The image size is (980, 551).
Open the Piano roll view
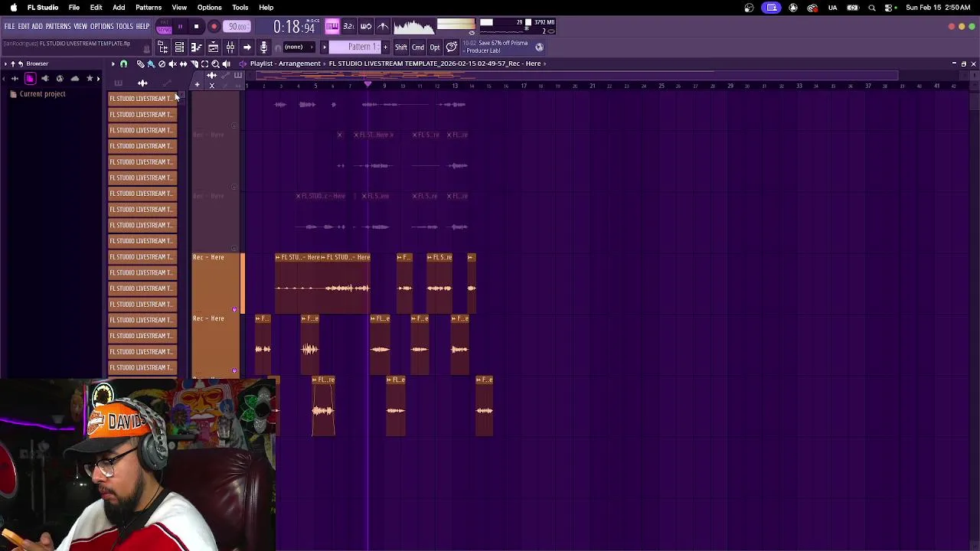tap(196, 47)
